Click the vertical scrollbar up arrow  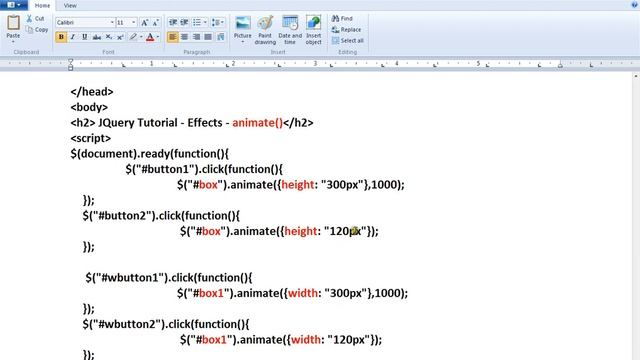click(636, 76)
